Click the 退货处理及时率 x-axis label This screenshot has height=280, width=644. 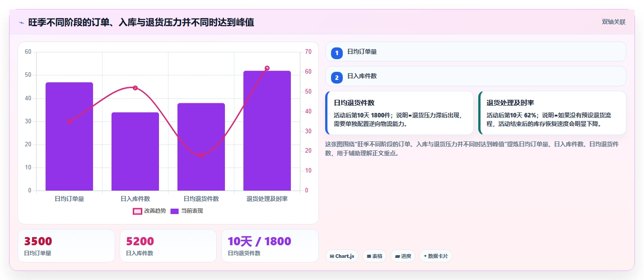click(267, 199)
